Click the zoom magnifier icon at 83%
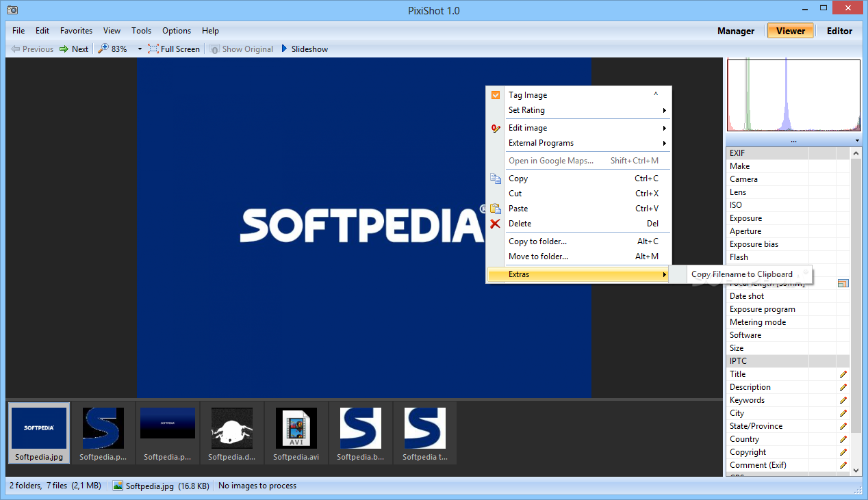This screenshot has width=868, height=500. 103,49
